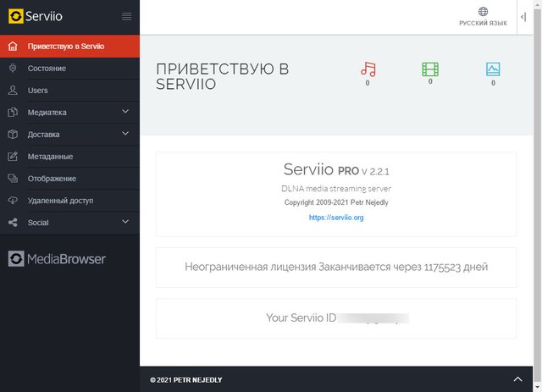The image size is (542, 392).
Task: Click the blurred Your Serviio ID value
Action: coord(373,318)
